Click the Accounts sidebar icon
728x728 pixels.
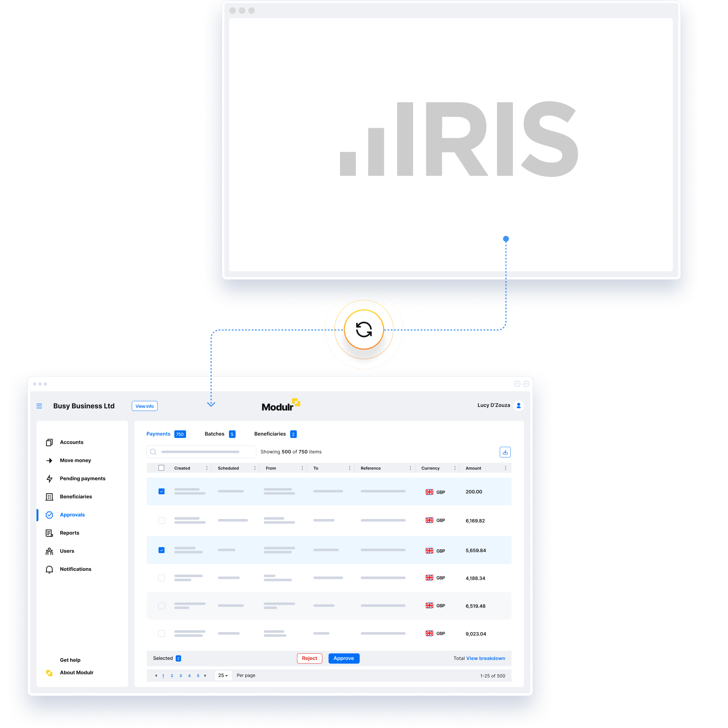[50, 442]
